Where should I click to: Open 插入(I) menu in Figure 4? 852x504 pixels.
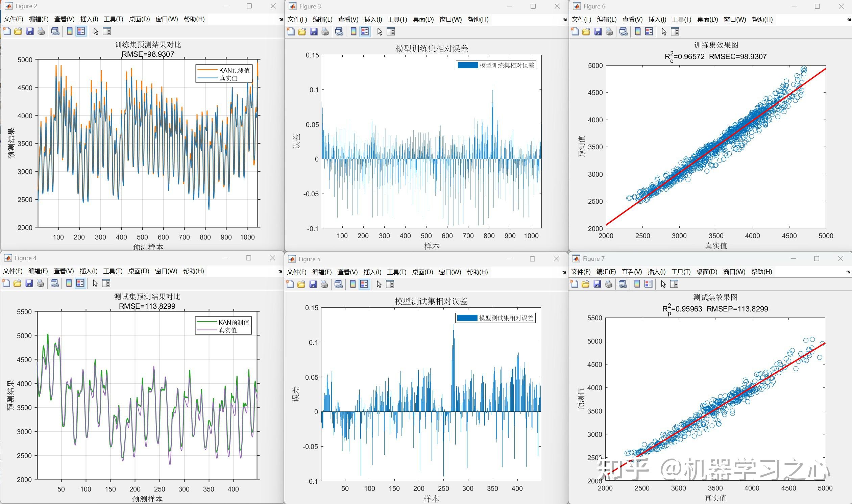[x=88, y=271]
